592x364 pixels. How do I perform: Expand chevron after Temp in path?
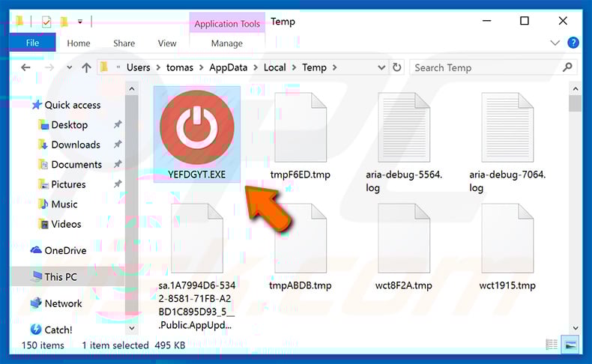tap(334, 68)
